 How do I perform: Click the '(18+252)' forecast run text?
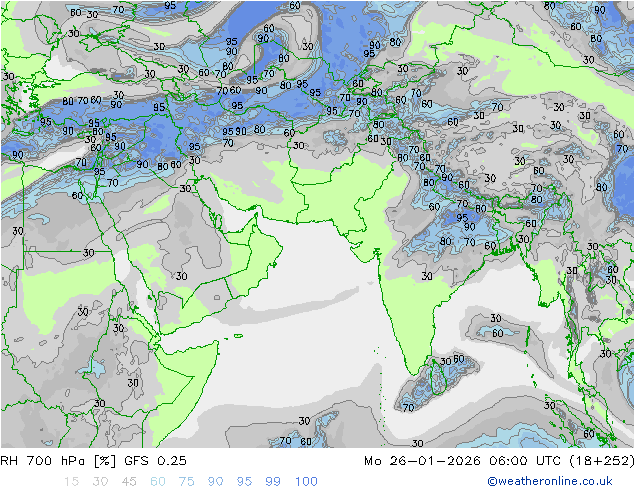601,460
